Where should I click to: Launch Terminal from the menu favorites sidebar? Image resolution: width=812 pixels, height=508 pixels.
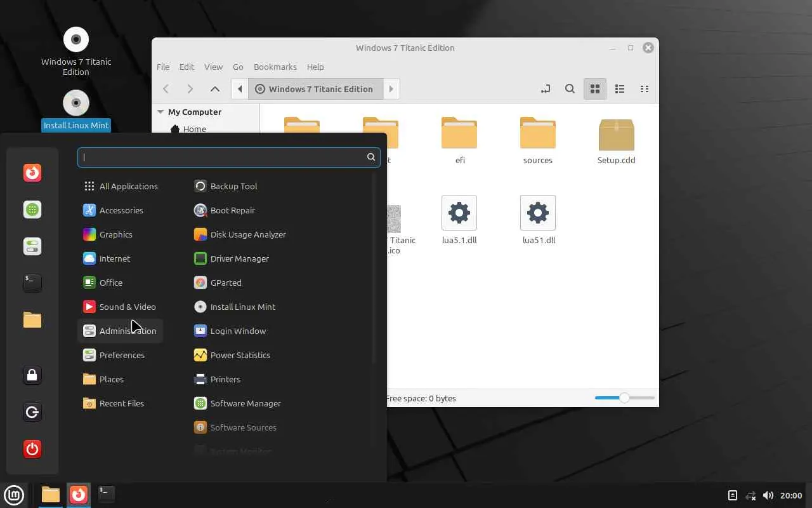tap(32, 283)
